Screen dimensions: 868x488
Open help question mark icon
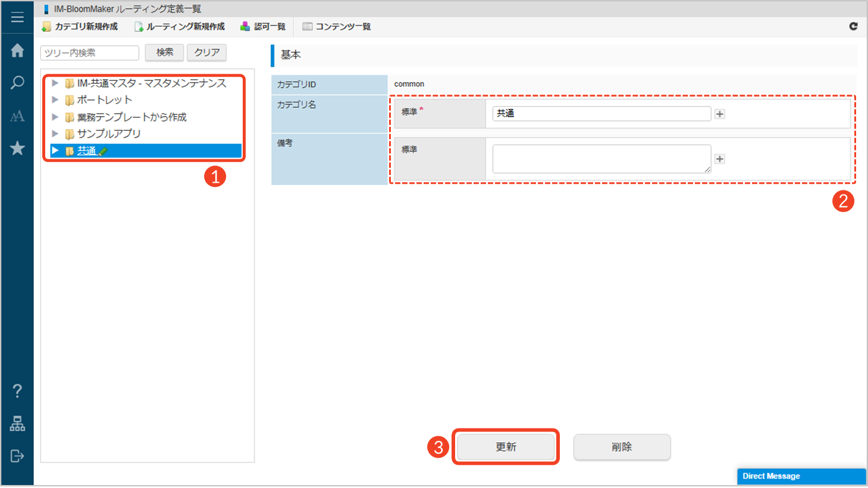click(x=17, y=391)
